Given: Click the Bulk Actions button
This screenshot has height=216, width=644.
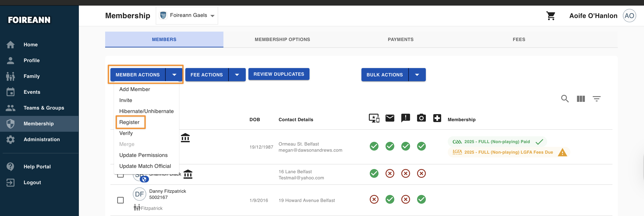Looking at the screenshot, I should tap(385, 75).
